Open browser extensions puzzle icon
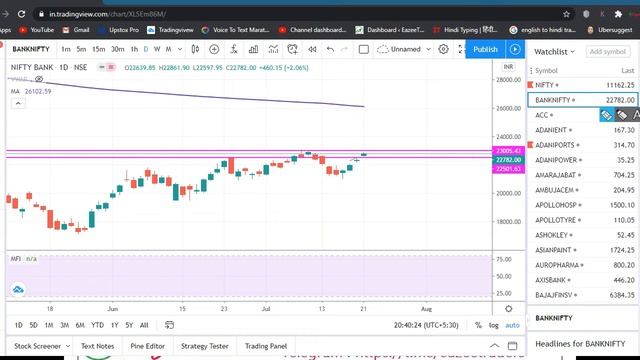Viewport: 640px width, 360px height. tap(618, 14)
